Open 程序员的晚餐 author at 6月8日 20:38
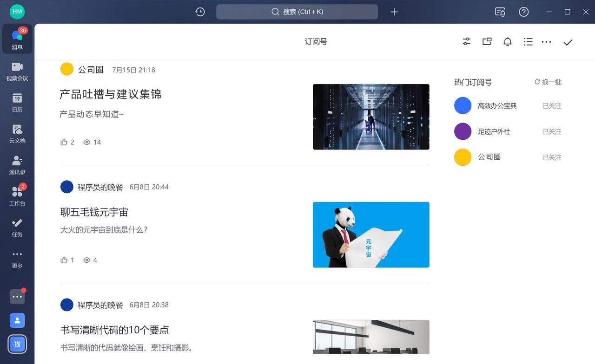Screen dimensions: 595x364 pos(100,305)
